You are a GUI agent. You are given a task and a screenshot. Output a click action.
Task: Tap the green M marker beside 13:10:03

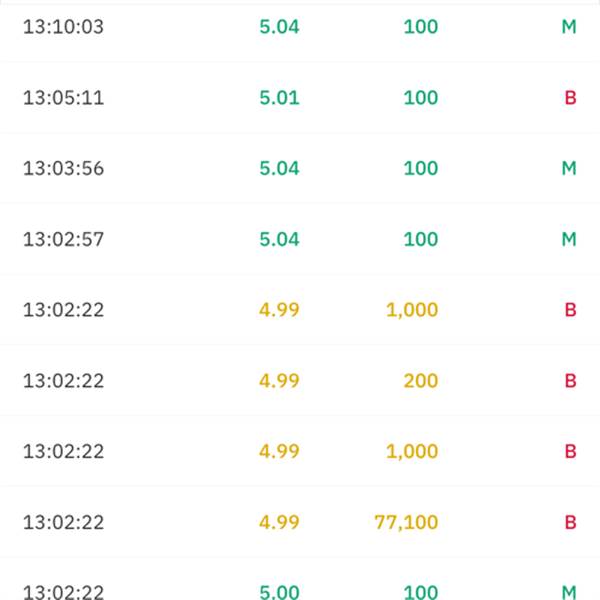[569, 27]
